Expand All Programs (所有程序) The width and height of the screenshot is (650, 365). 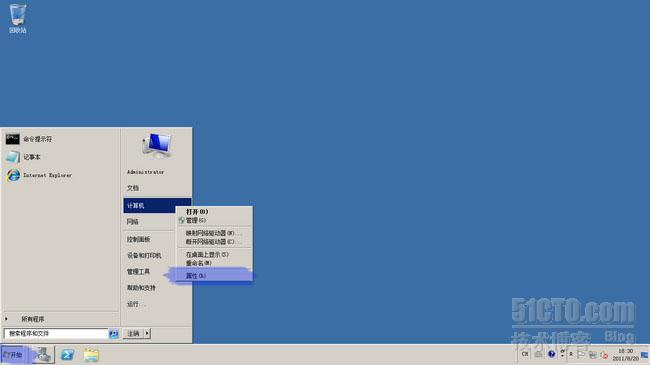61,319
